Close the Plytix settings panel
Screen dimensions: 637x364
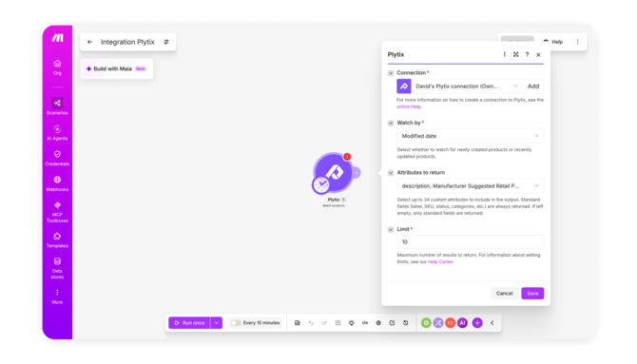tap(539, 54)
